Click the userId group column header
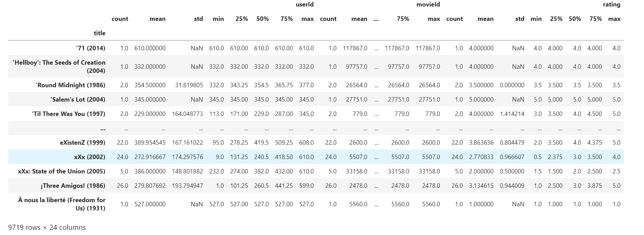The width and height of the screenshot is (644, 235). tap(304, 4)
